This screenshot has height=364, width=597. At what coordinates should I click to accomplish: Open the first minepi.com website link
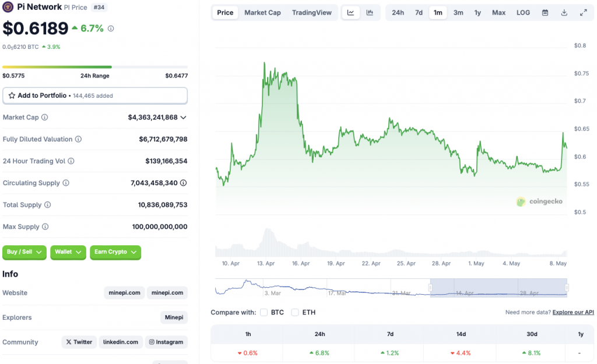coord(124,293)
